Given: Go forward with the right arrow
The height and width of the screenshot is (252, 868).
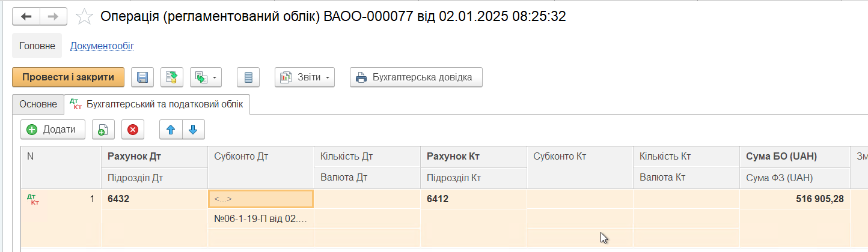Looking at the screenshot, I should pyautogui.click(x=53, y=17).
